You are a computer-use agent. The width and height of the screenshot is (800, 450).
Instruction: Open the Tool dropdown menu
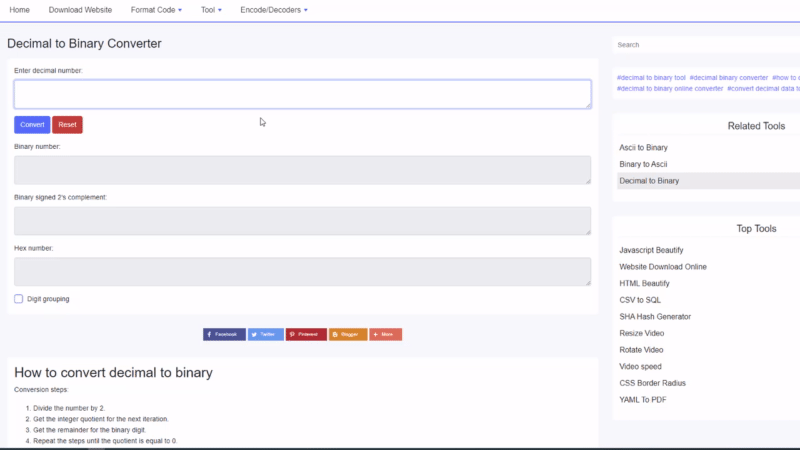211,10
